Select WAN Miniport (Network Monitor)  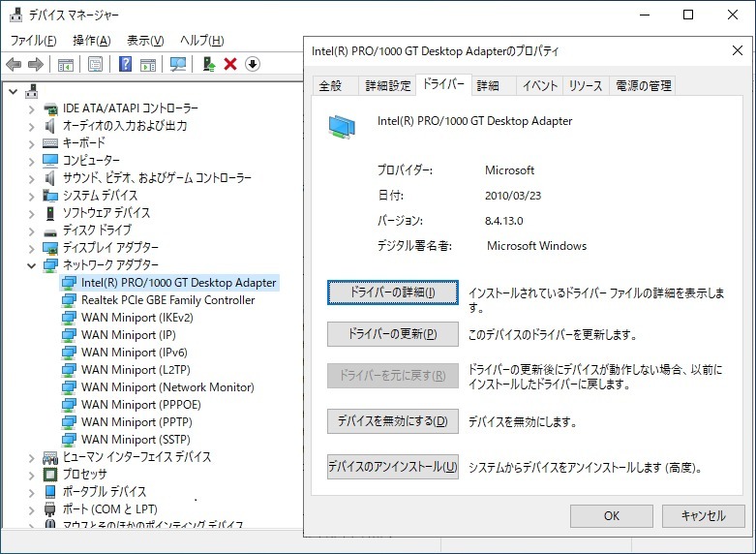167,387
